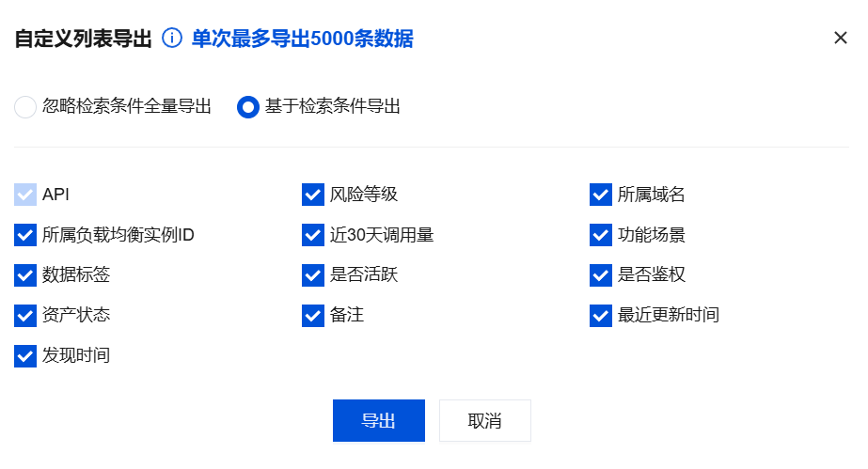
Task: Toggle the 所属域名 checkbox
Action: [x=601, y=195]
